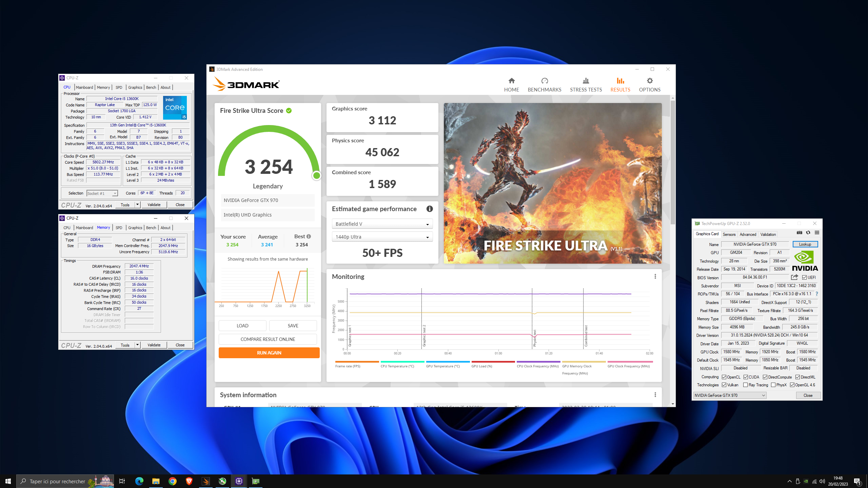This screenshot has height=488, width=868.
Task: Switch to Mainboard tab in top CPU-Z window
Action: tap(84, 87)
